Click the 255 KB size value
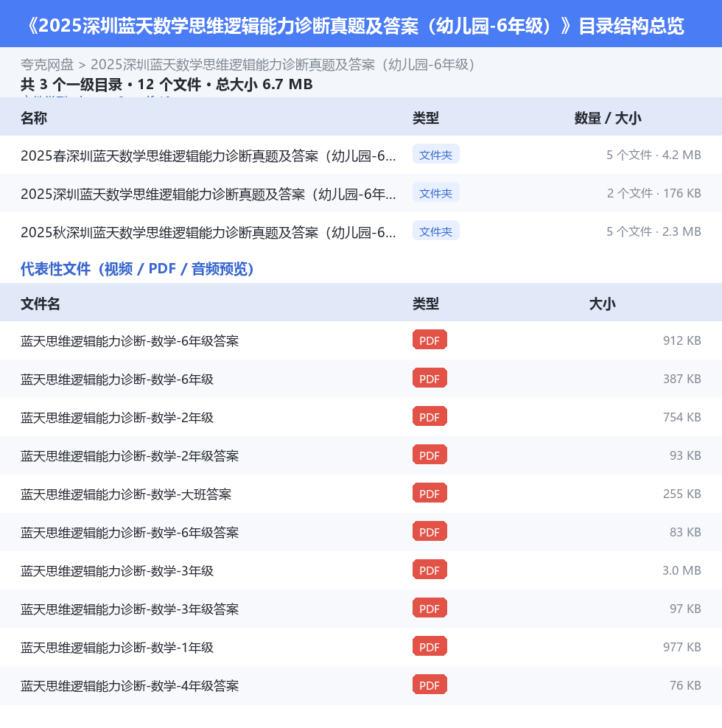Screen dimensions: 722x728 [682, 494]
